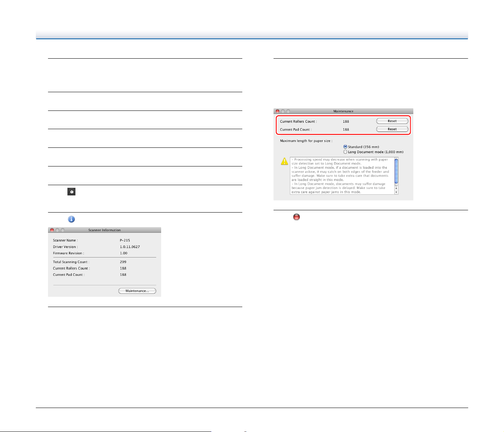The image size is (504, 432).
Task: Click the blue information icon
Action: point(71,219)
